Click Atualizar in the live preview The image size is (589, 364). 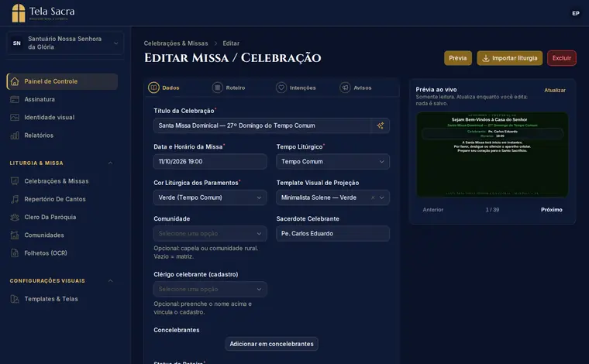(x=555, y=91)
